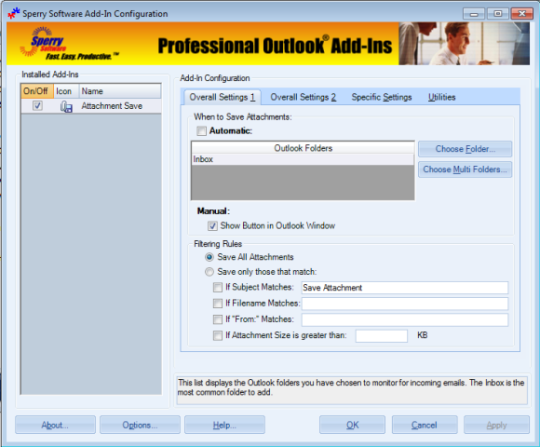Select Inbox in Outlook Folders list
Image resolution: width=540 pixels, height=447 pixels.
click(303, 159)
